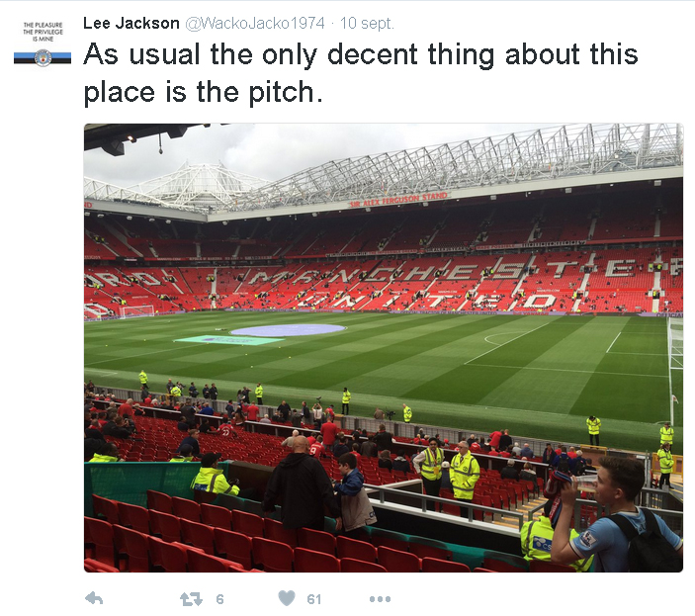Screen dimensions: 695x616
Task: Click the goal net at the photo's left side
Action: [136, 310]
